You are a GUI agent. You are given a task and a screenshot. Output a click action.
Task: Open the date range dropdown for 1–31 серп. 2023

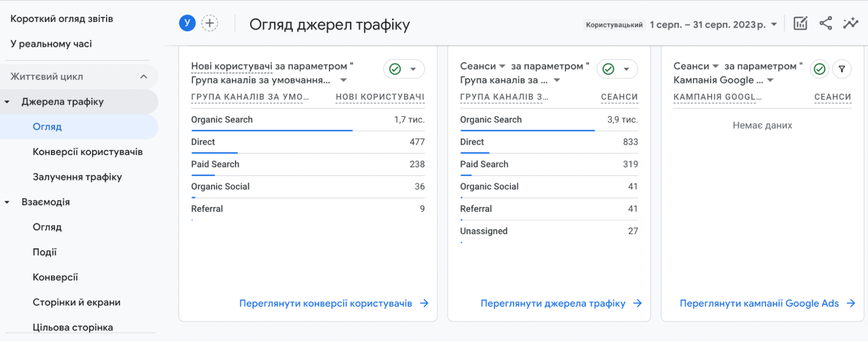point(774,24)
